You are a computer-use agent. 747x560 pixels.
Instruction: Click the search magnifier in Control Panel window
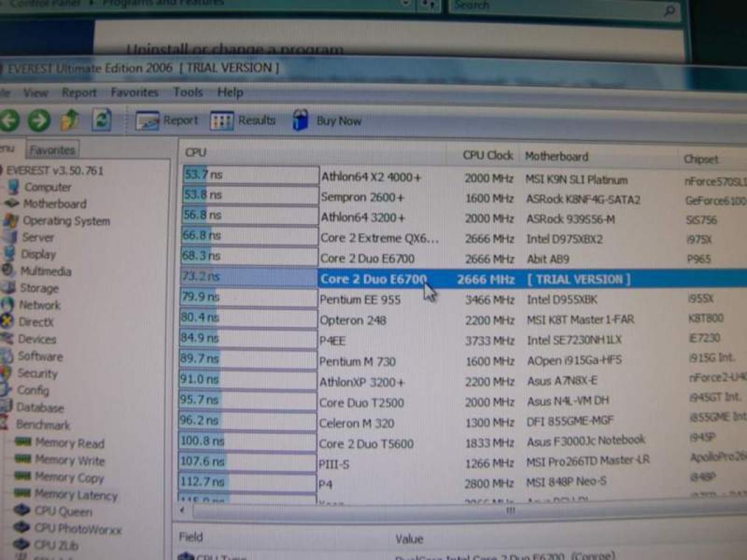[669, 9]
